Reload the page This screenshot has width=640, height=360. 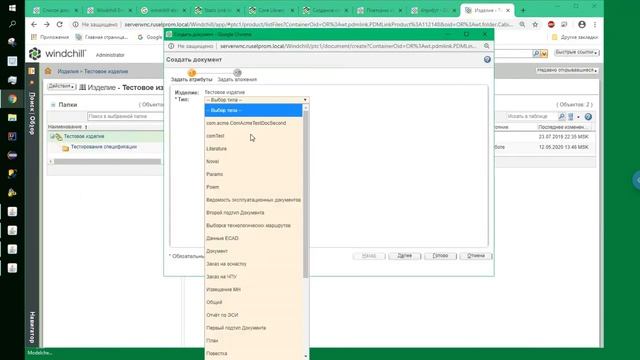pyautogui.click(x=60, y=24)
